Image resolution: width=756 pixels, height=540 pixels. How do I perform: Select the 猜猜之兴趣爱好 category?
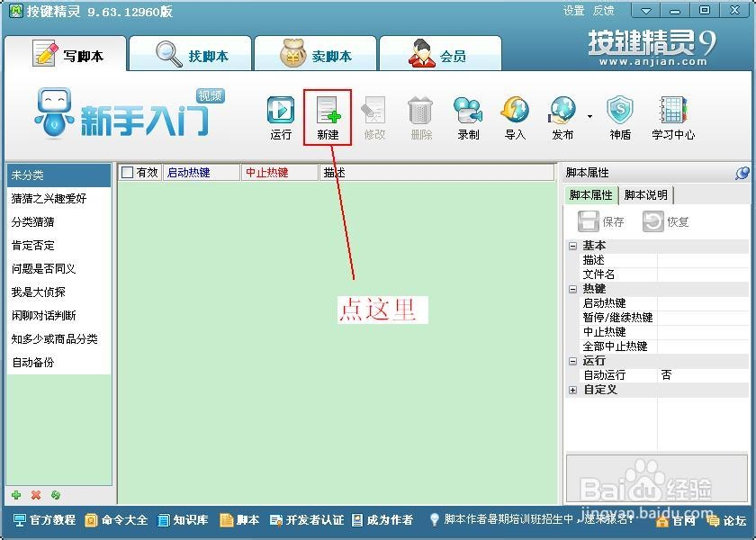click(x=58, y=198)
